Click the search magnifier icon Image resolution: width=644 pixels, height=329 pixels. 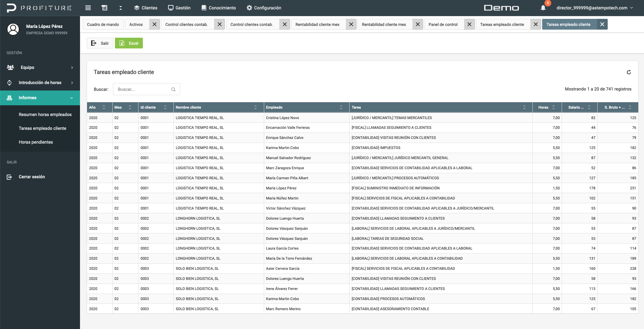173,89
